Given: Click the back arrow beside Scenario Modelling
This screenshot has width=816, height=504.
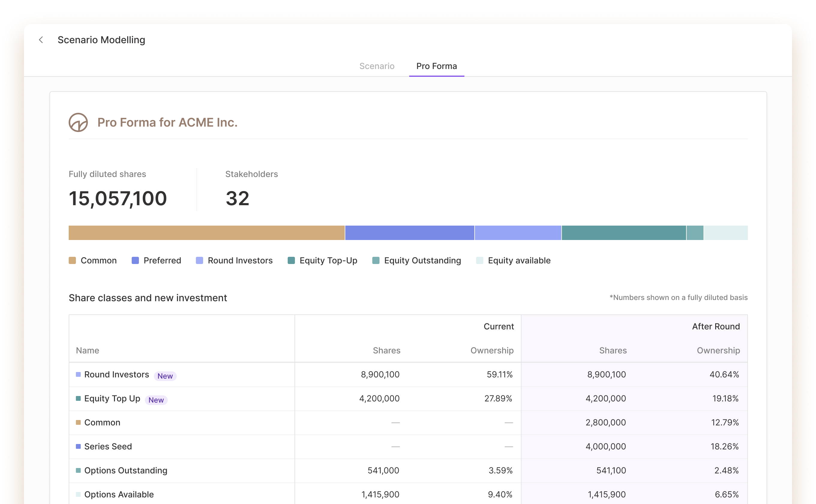Looking at the screenshot, I should coord(41,40).
